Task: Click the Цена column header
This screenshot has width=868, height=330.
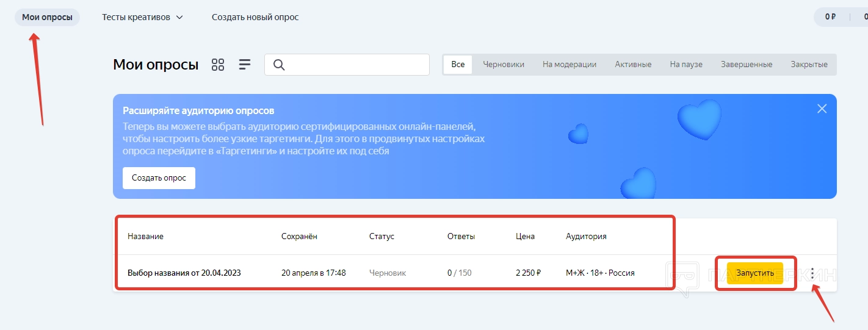Action: [525, 236]
